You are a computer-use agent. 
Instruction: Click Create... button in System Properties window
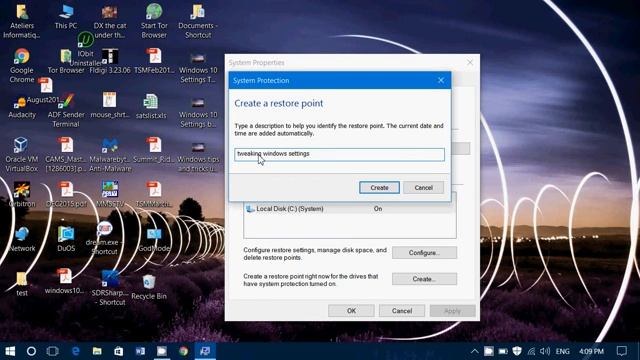tap(424, 279)
